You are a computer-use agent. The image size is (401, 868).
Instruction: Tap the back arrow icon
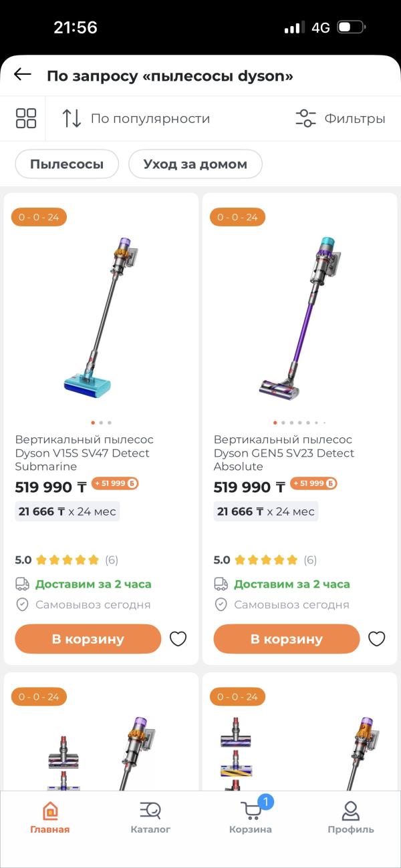(23, 75)
